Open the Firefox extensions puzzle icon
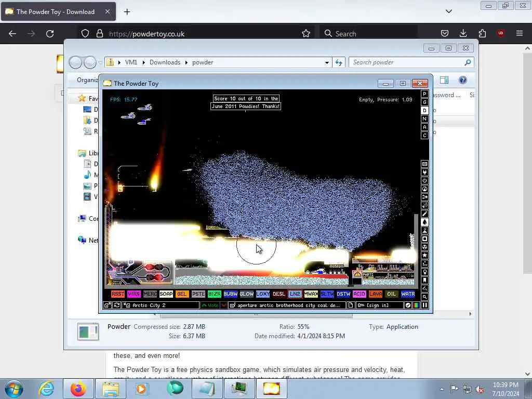532x399 pixels. (482, 33)
